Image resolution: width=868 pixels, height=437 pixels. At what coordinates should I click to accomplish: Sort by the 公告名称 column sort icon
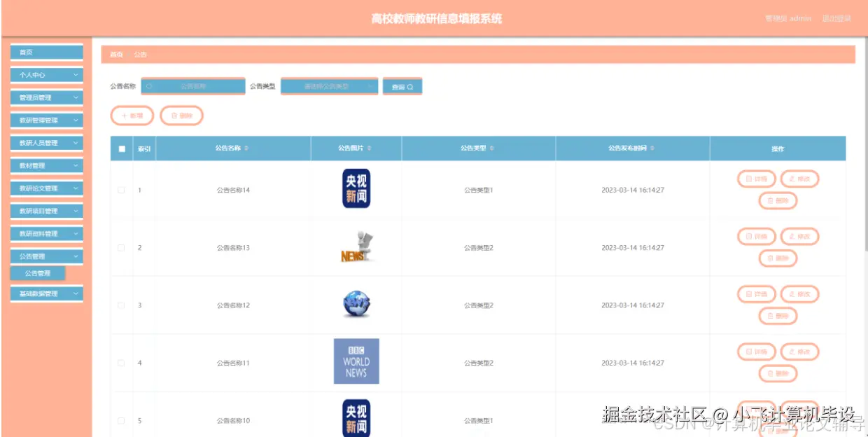[x=246, y=148]
